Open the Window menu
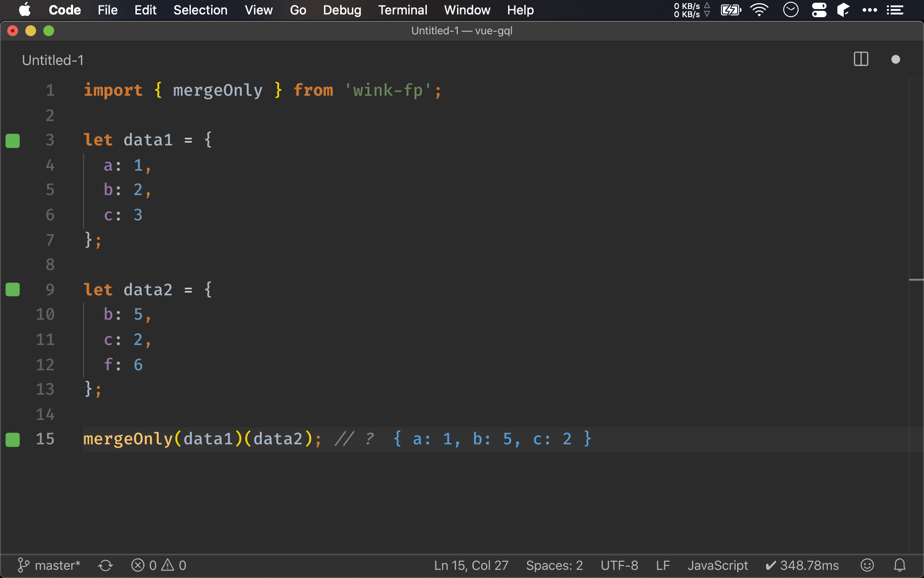 coord(467,10)
